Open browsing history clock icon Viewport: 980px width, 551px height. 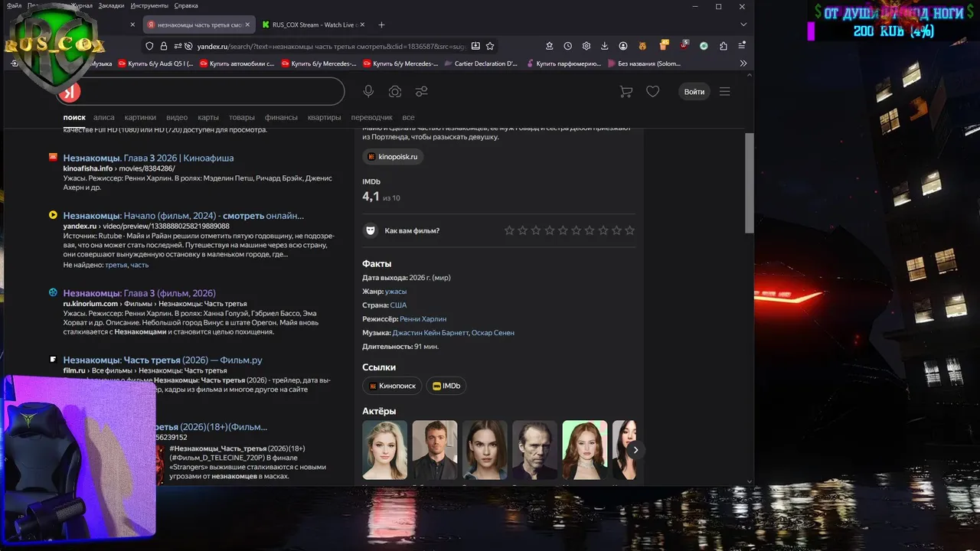567,46
